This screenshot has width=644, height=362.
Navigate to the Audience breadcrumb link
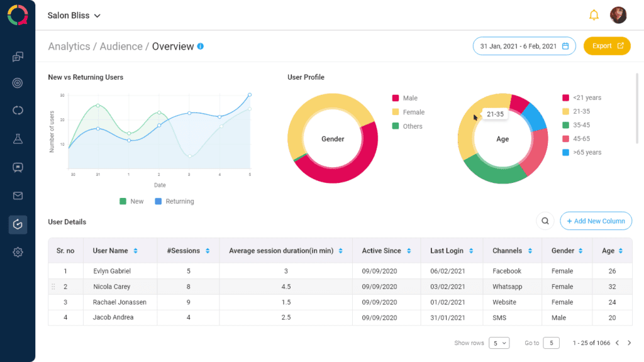click(121, 46)
